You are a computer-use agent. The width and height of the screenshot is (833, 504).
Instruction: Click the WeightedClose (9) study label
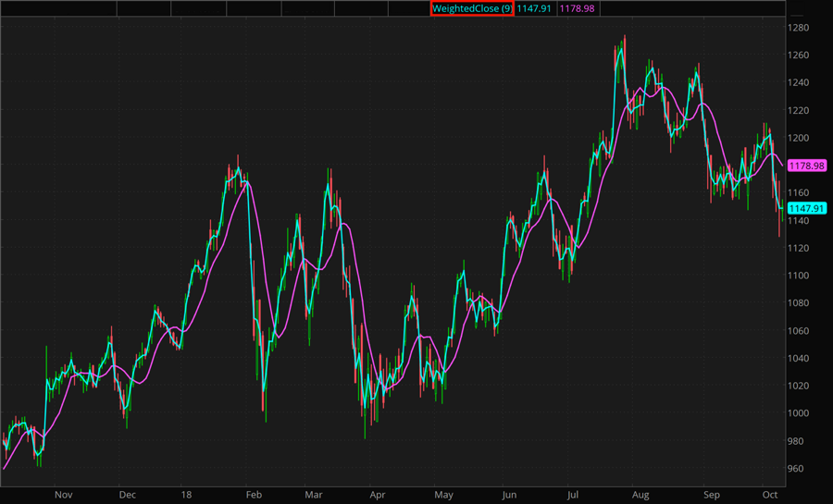pos(472,8)
